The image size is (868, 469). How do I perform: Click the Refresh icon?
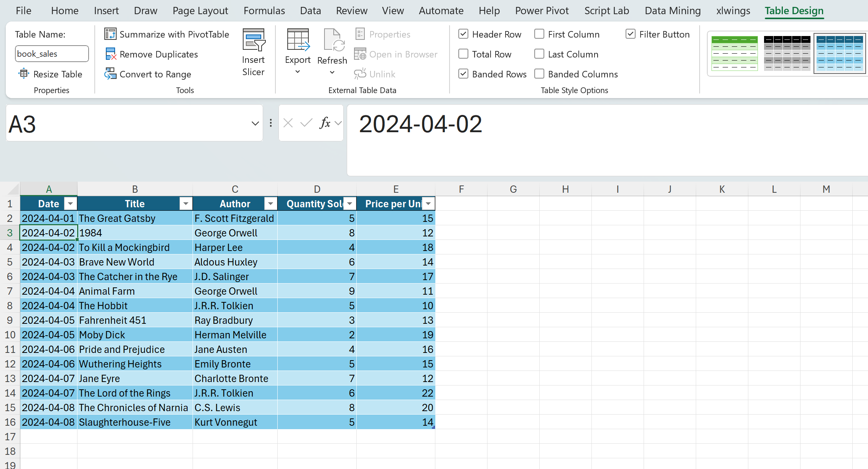click(332, 40)
